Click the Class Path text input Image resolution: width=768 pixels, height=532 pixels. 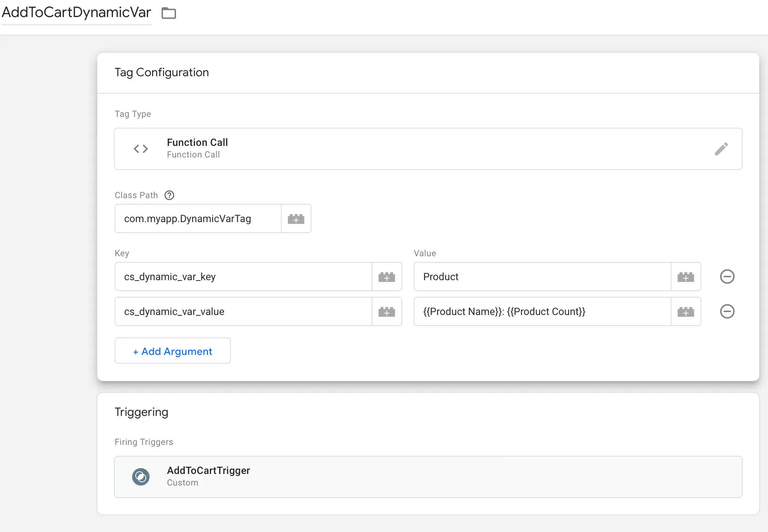click(x=198, y=219)
